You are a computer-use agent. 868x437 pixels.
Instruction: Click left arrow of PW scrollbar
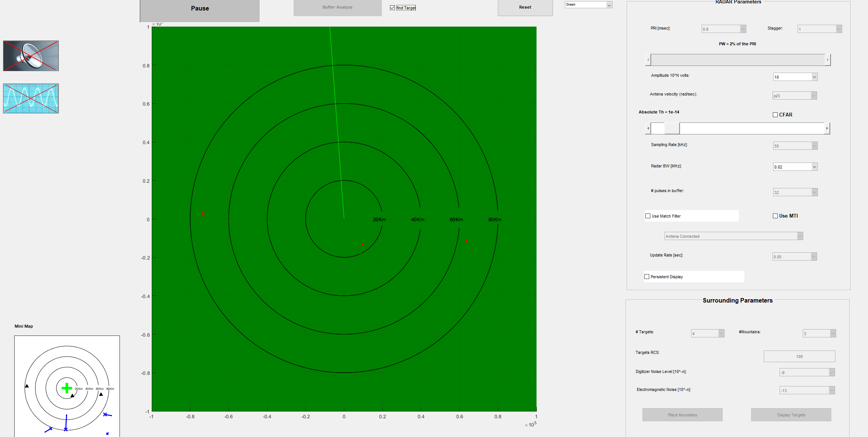click(x=648, y=60)
